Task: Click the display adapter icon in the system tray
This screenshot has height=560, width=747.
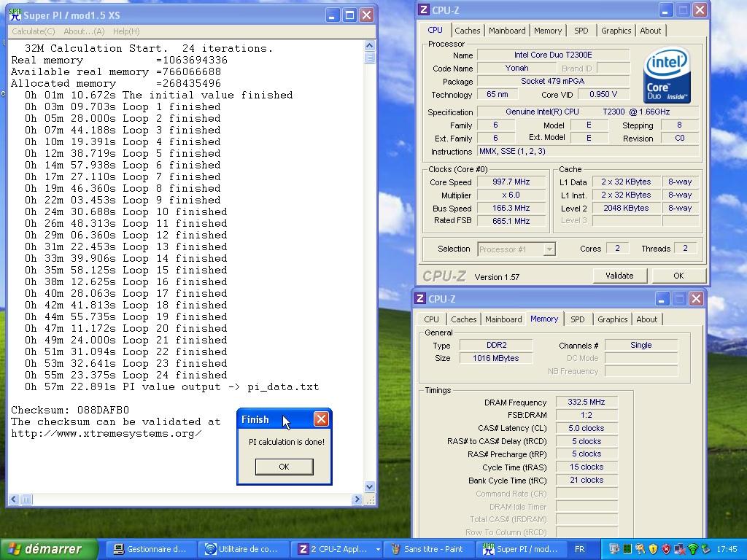Action: (x=614, y=549)
